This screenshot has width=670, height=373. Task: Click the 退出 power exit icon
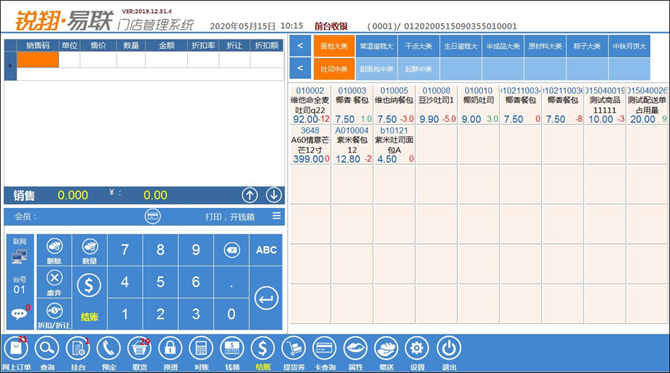[449, 353]
